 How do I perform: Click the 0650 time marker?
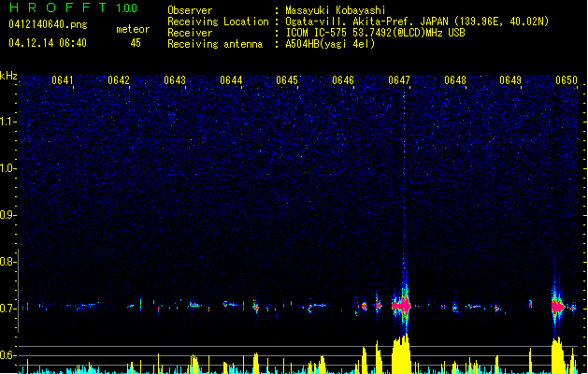click(x=566, y=80)
